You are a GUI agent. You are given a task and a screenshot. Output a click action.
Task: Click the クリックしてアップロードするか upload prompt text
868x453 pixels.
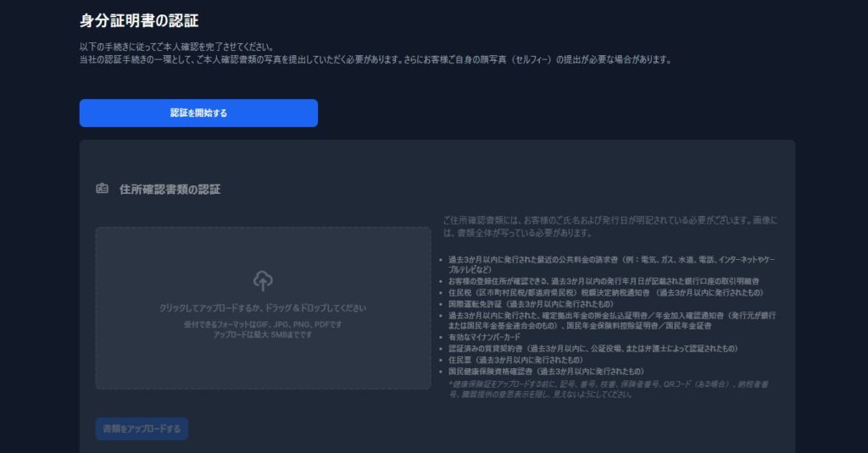pyautogui.click(x=263, y=308)
